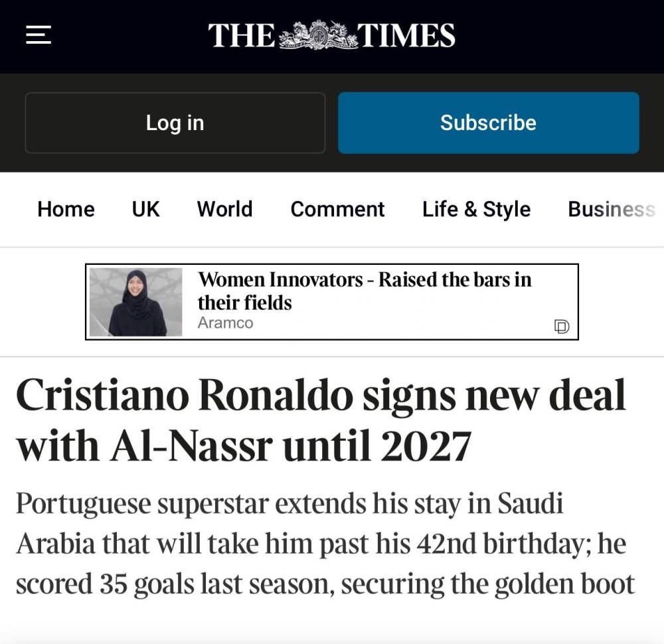The image size is (664, 644).
Task: Open the Comment section
Action: [337, 209]
